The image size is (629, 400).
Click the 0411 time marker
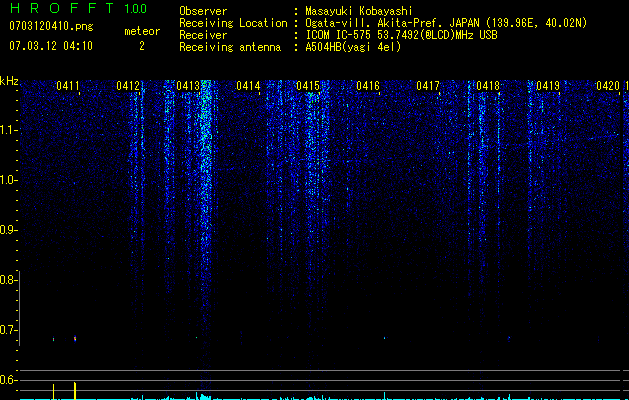[67, 86]
